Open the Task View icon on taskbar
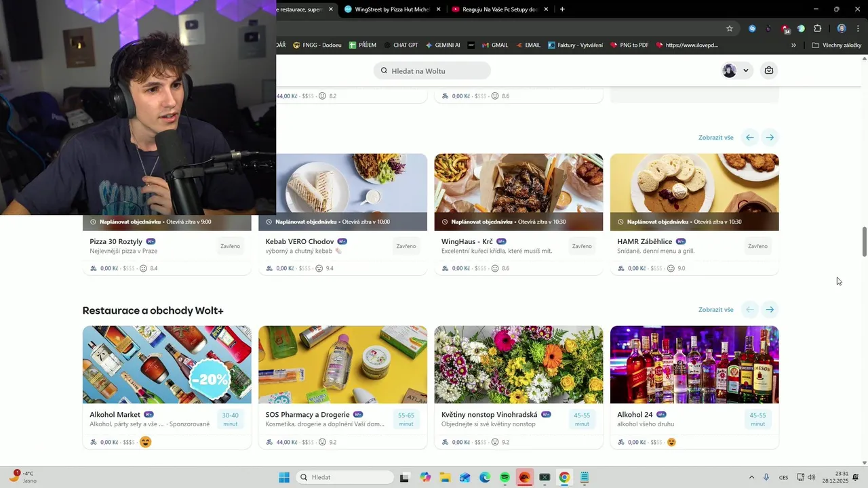Image resolution: width=868 pixels, height=488 pixels. coord(405,477)
